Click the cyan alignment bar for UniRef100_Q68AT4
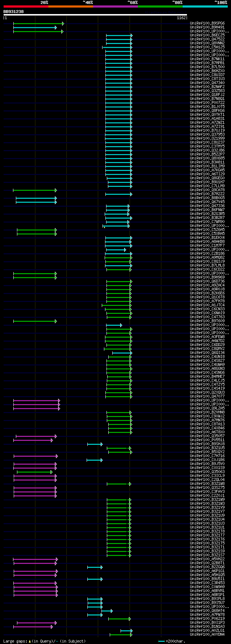Image resolution: width=231 pixels, height=644 pixels. click(x=107, y=611)
